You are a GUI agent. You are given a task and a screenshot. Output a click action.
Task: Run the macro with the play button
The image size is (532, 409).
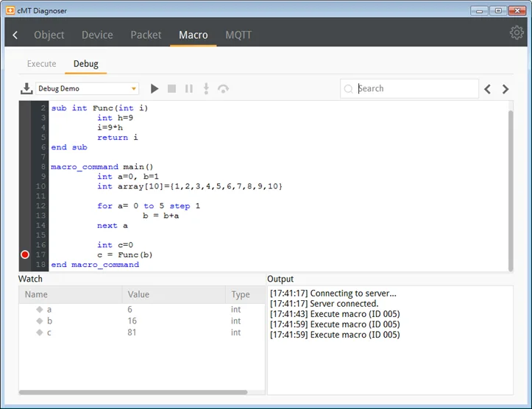pos(155,89)
